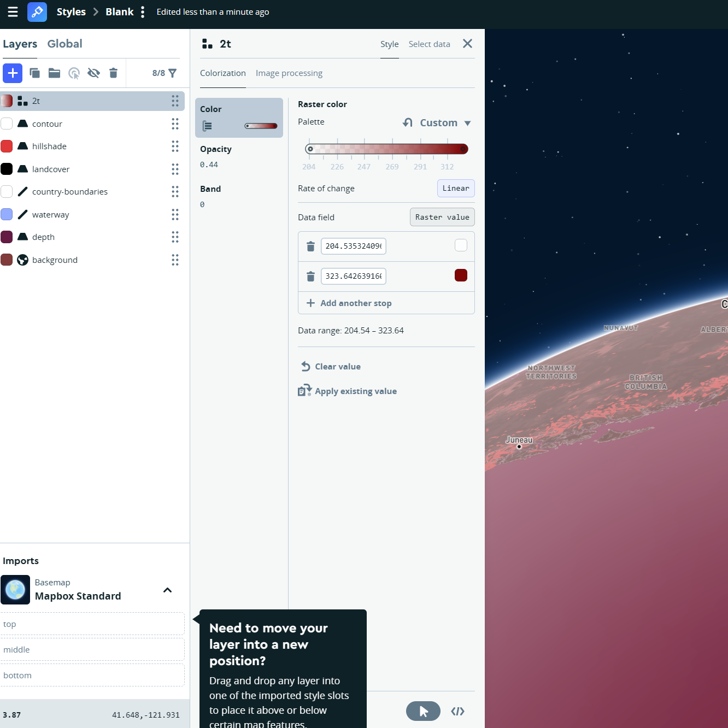This screenshot has height=728, width=728.
Task: Open the Blank style options menu
Action: (x=142, y=11)
